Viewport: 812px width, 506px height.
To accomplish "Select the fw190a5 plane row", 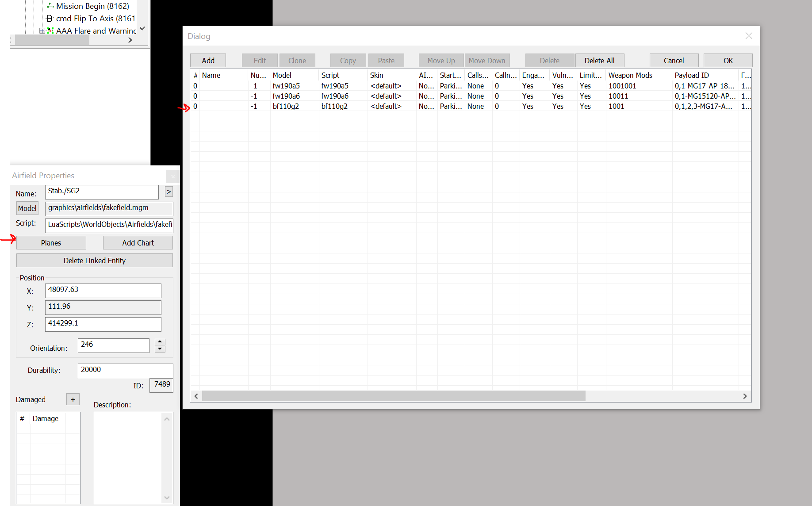I will [471, 86].
